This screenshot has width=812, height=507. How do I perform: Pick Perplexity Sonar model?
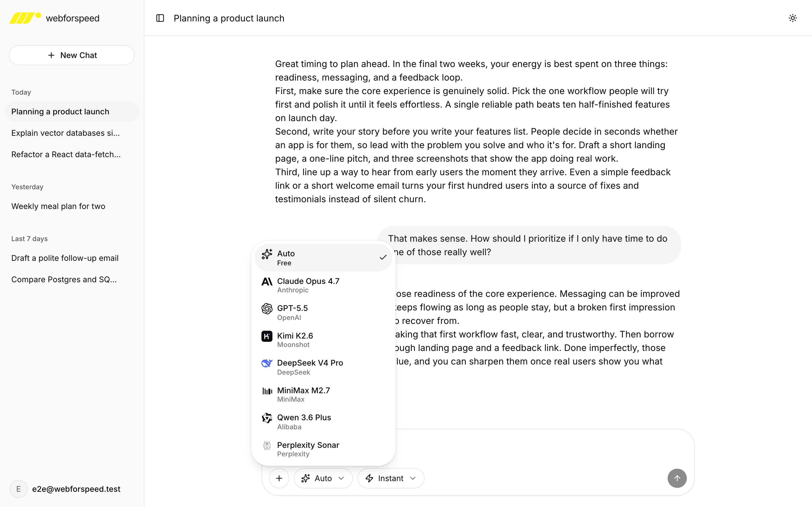point(323,449)
